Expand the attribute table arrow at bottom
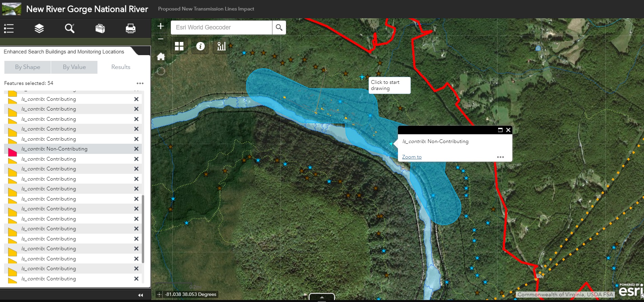Image resolution: width=644 pixels, height=302 pixels. click(322, 297)
